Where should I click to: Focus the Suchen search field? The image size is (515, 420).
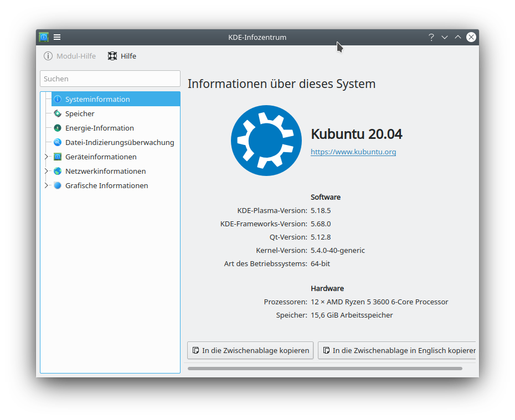point(110,79)
